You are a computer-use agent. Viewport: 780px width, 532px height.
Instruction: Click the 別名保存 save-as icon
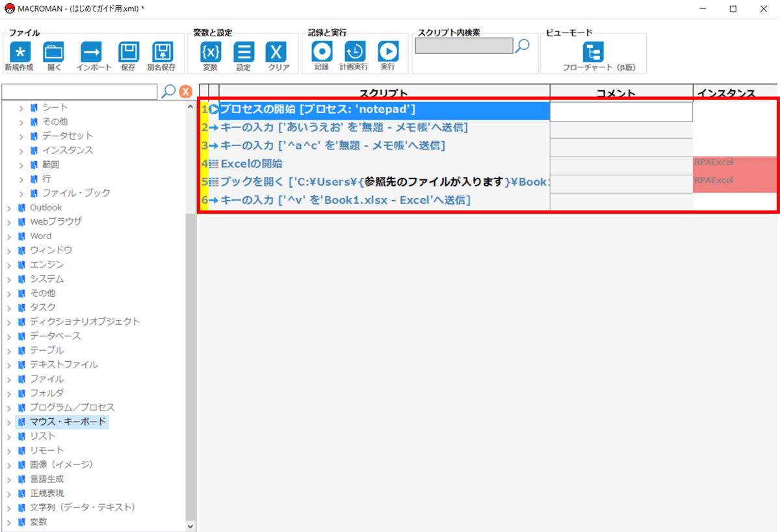[x=162, y=53]
